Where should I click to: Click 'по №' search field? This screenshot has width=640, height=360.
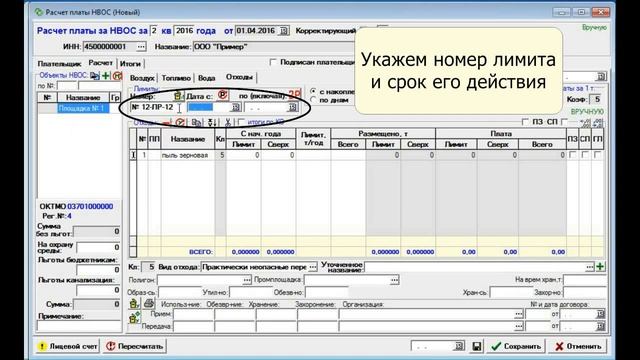coord(67,86)
